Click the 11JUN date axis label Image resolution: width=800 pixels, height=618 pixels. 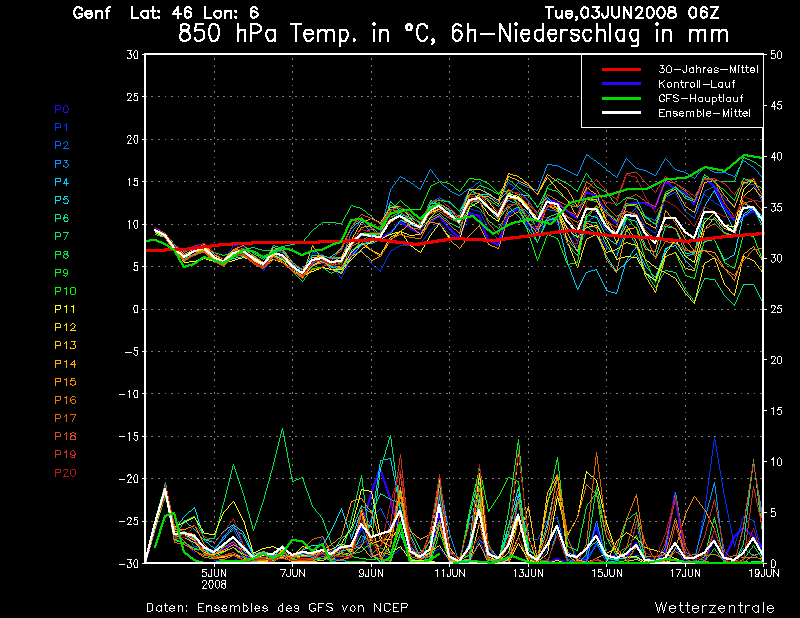click(450, 573)
